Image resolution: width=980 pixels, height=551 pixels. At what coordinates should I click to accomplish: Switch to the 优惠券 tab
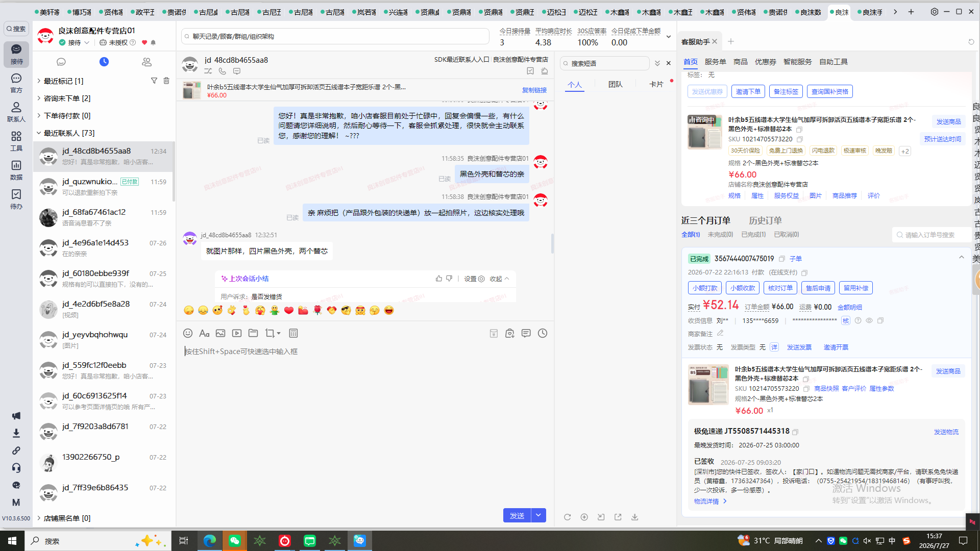(x=765, y=62)
